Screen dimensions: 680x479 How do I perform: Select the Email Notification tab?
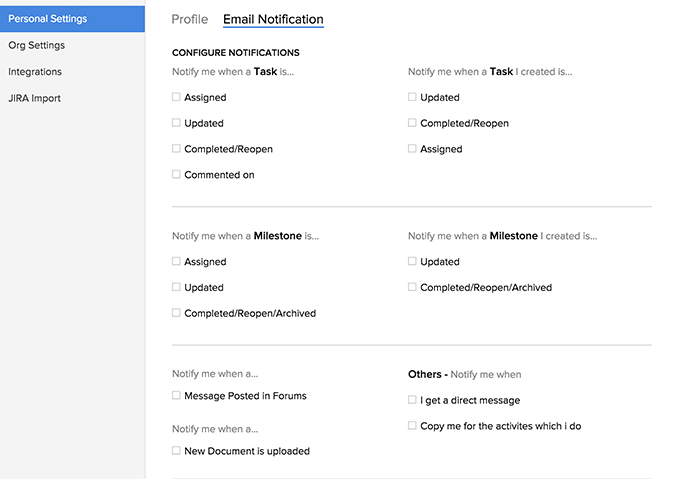(273, 19)
